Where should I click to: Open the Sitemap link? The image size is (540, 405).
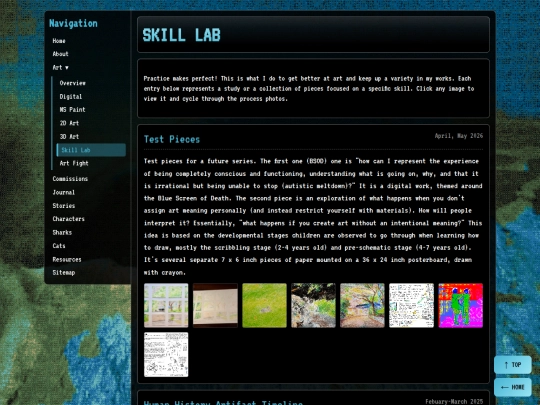(64, 272)
